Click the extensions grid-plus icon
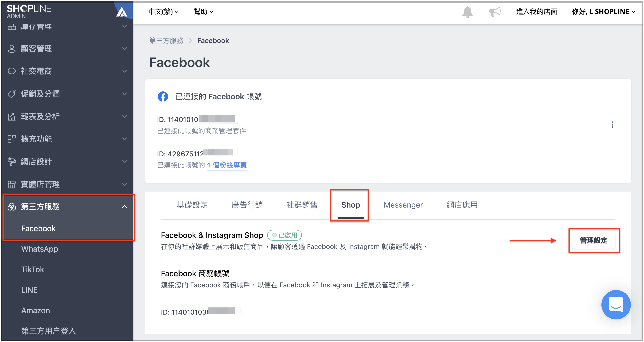 (11, 139)
